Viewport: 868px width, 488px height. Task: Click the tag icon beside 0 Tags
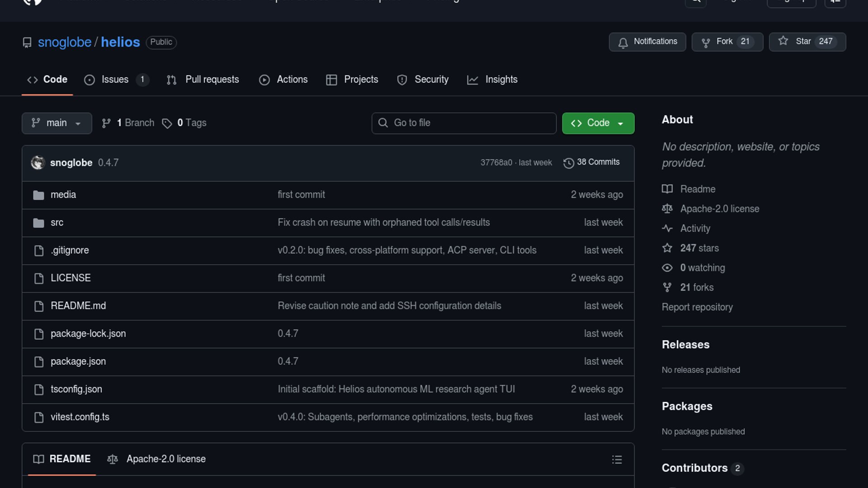[x=167, y=123]
